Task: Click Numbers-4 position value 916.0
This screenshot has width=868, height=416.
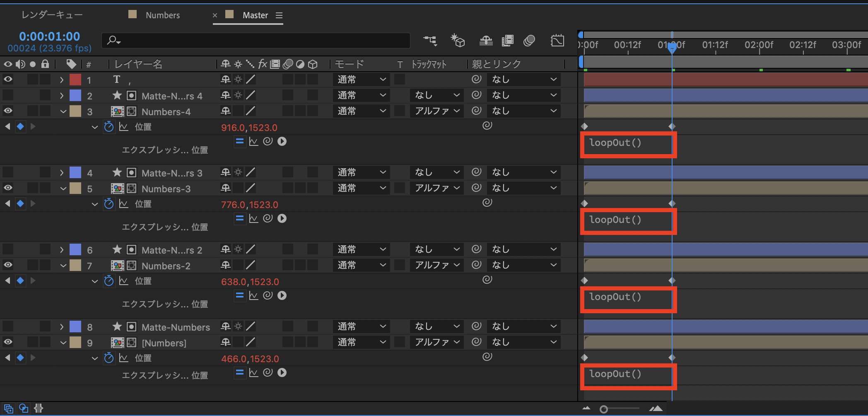Action: [x=233, y=128]
